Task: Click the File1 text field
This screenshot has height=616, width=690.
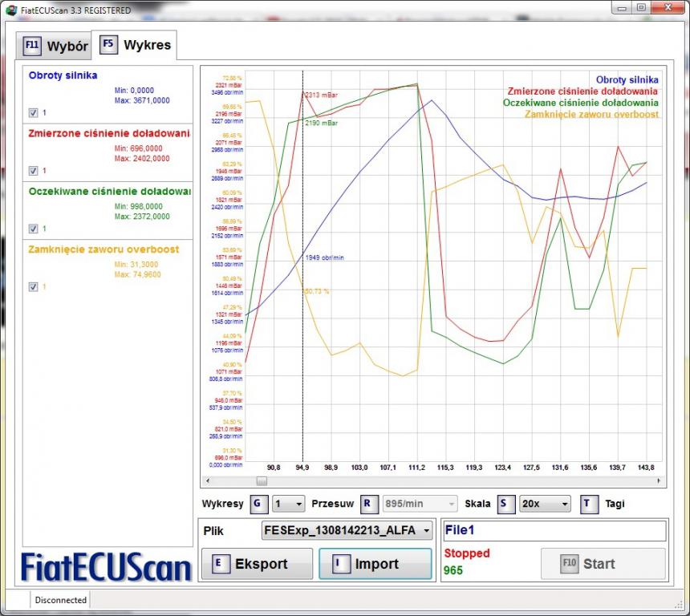Action: tap(554, 531)
